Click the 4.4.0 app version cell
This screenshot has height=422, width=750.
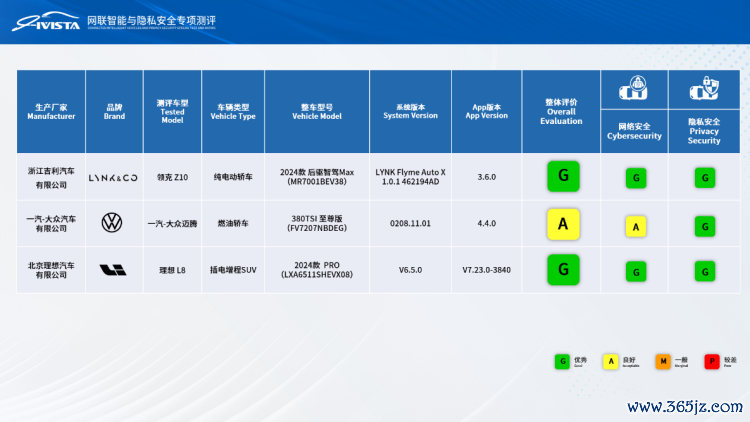(x=486, y=223)
